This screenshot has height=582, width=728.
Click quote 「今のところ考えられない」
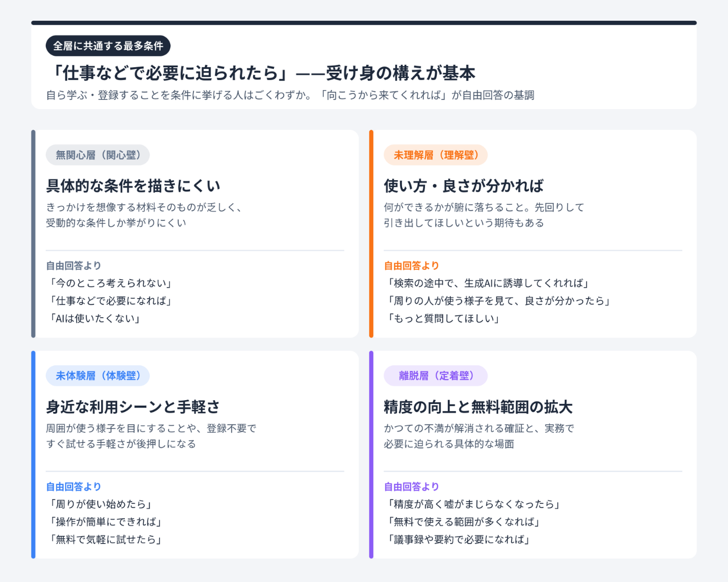pos(111,283)
